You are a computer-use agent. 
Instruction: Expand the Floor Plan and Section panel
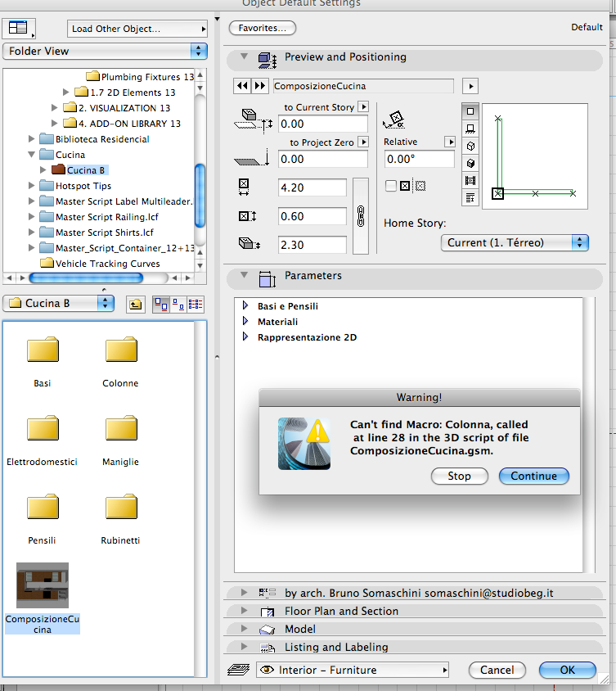(244, 610)
